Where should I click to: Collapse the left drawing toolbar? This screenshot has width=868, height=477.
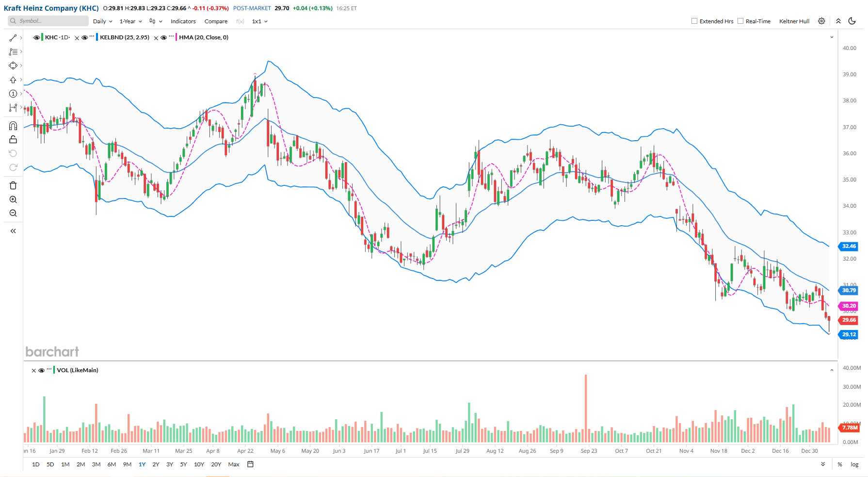point(13,231)
